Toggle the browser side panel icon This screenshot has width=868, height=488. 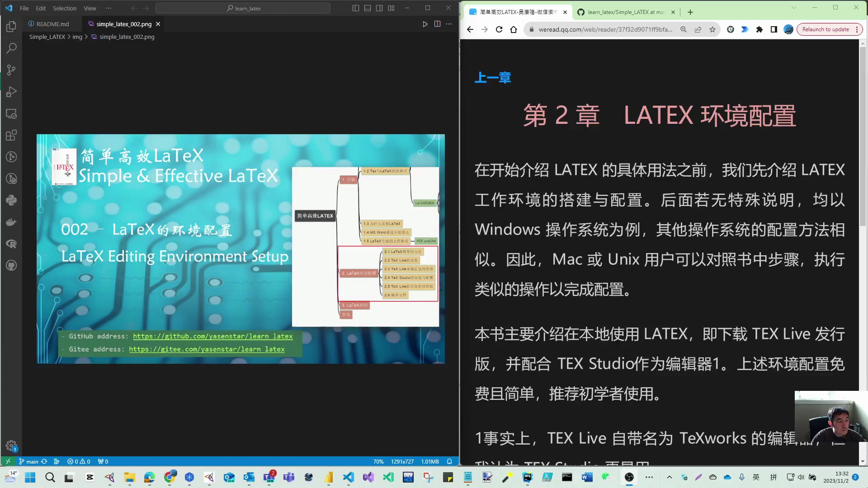click(x=774, y=29)
